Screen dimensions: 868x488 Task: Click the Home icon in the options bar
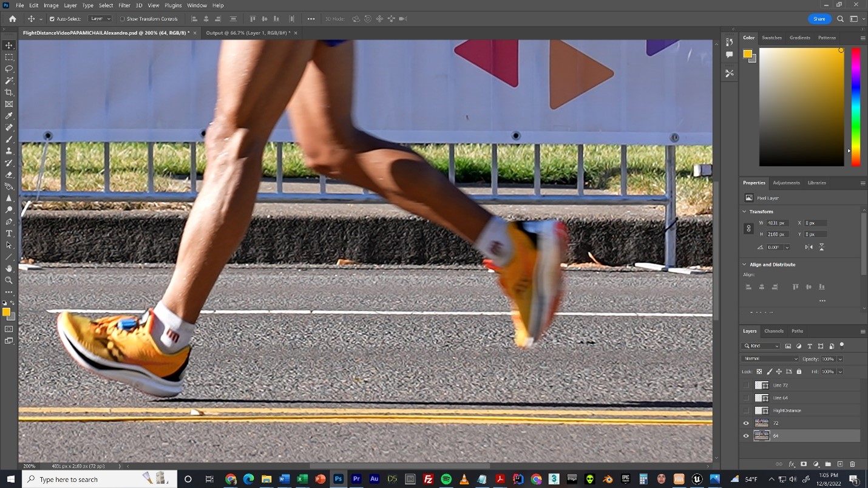[12, 19]
